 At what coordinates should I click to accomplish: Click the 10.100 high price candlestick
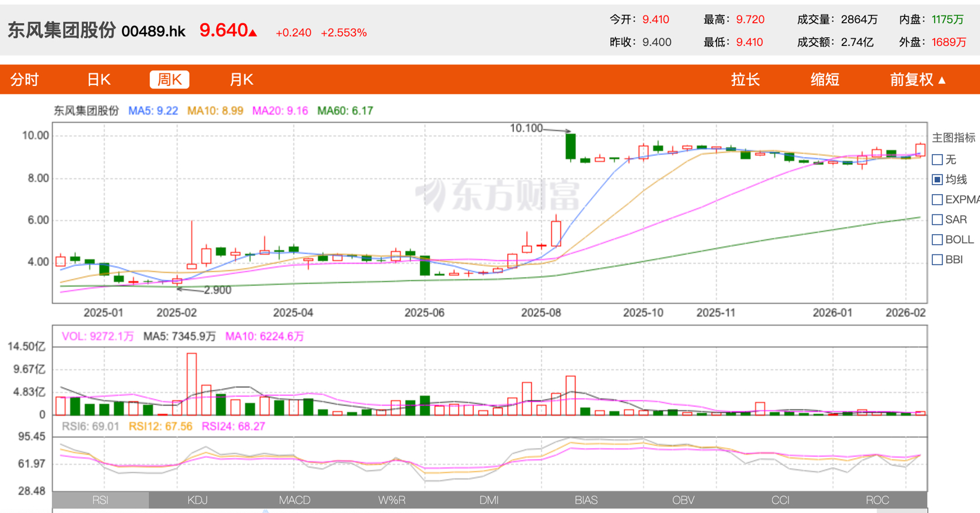click(571, 146)
